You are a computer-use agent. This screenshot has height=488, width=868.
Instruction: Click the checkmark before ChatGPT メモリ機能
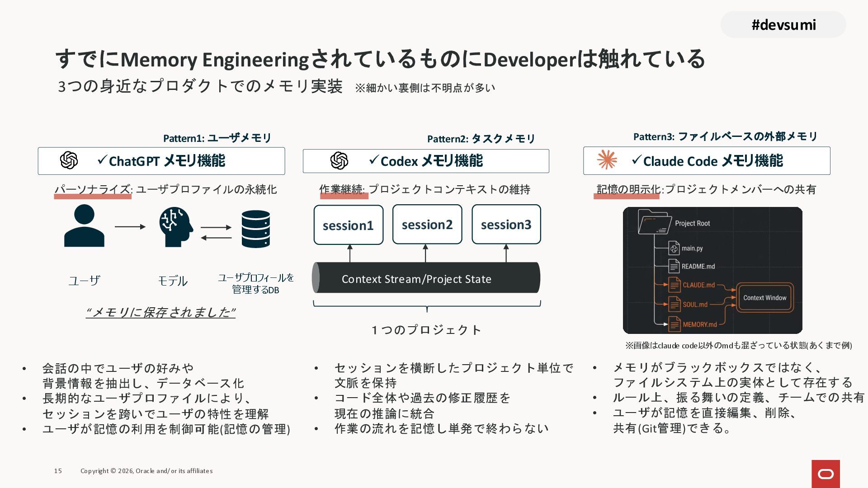(102, 160)
